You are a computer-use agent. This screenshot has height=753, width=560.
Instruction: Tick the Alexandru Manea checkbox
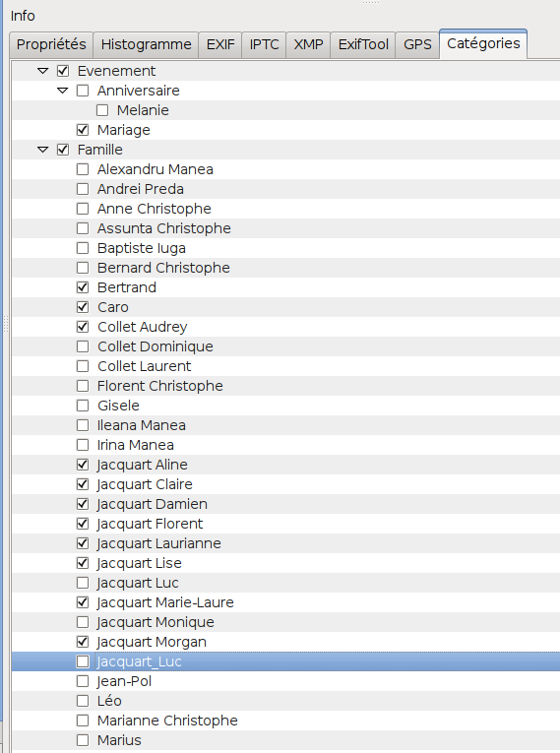pyautogui.click(x=83, y=169)
